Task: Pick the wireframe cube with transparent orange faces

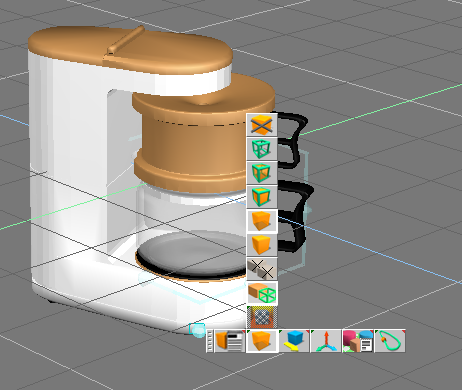Action: coord(262,173)
